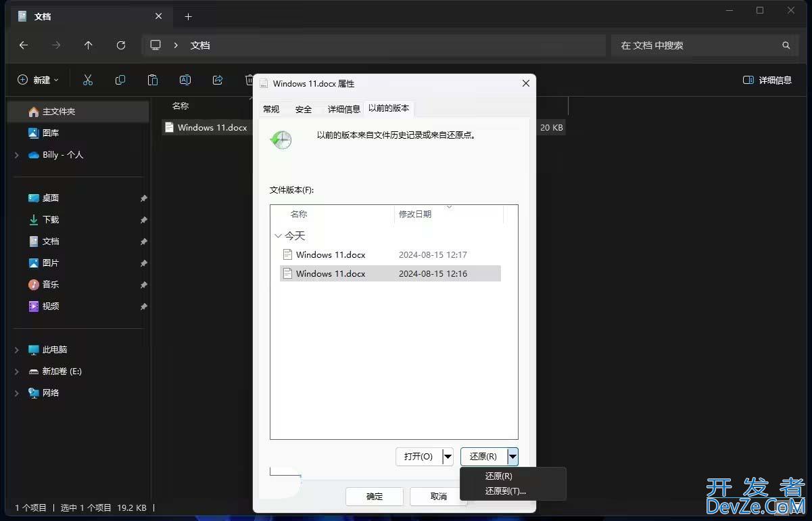Open the 新建 dropdown menu

pyautogui.click(x=38, y=80)
